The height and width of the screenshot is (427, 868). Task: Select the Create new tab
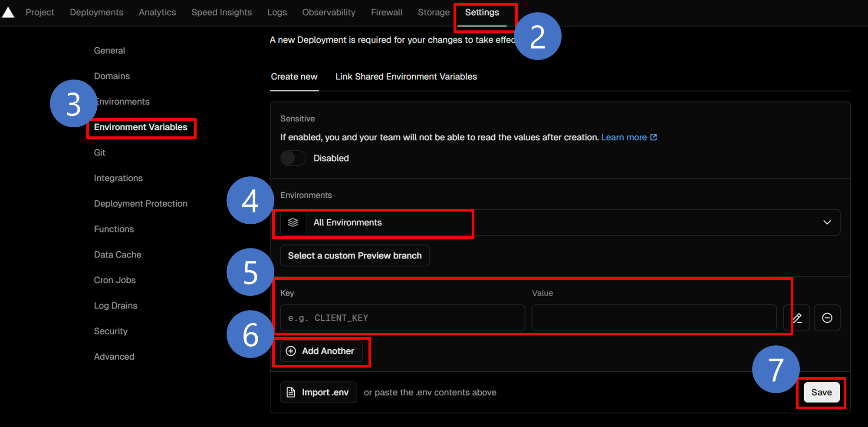[294, 77]
